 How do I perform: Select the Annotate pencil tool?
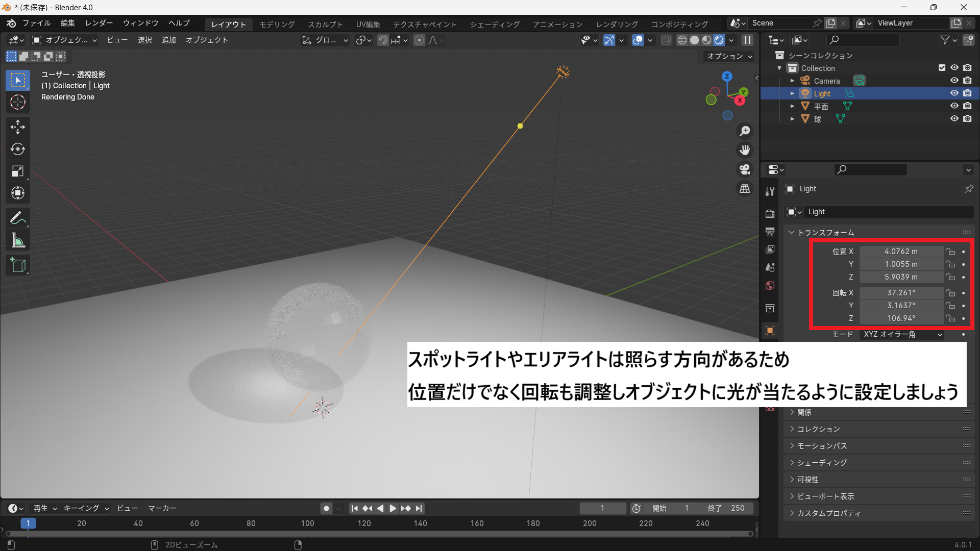pyautogui.click(x=18, y=218)
